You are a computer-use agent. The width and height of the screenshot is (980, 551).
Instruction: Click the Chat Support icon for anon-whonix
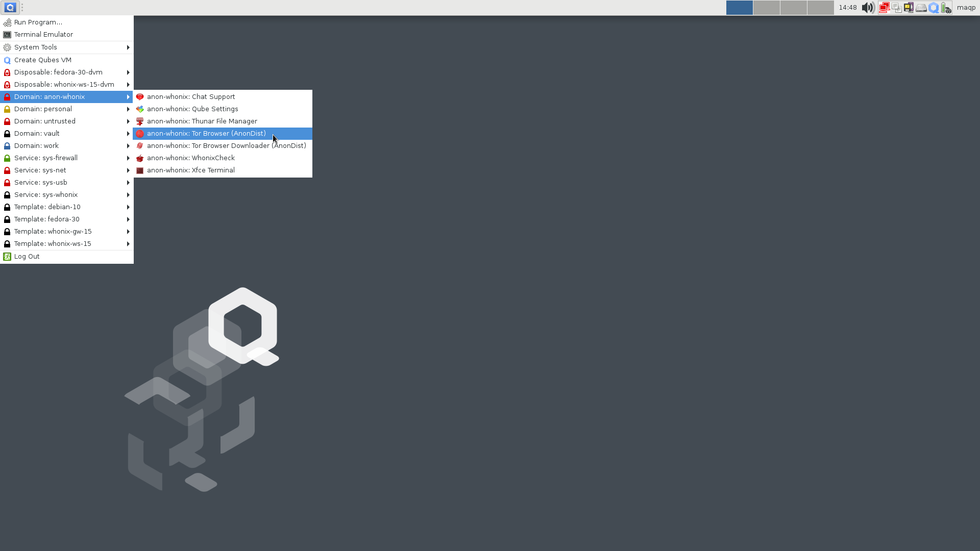pos(140,97)
